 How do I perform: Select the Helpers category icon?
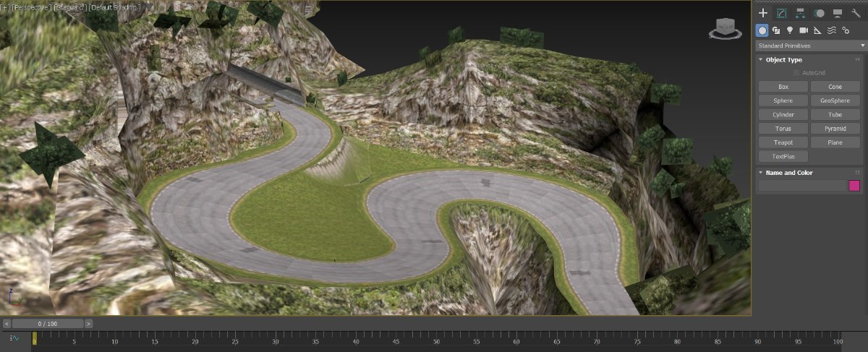pyautogui.click(x=817, y=30)
